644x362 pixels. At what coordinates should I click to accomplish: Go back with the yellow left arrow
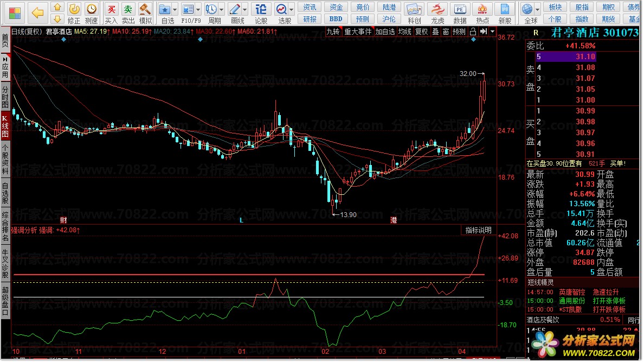pyautogui.click(x=37, y=12)
